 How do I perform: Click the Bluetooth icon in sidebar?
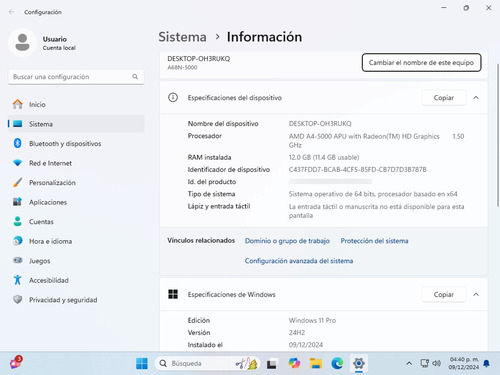point(18,143)
